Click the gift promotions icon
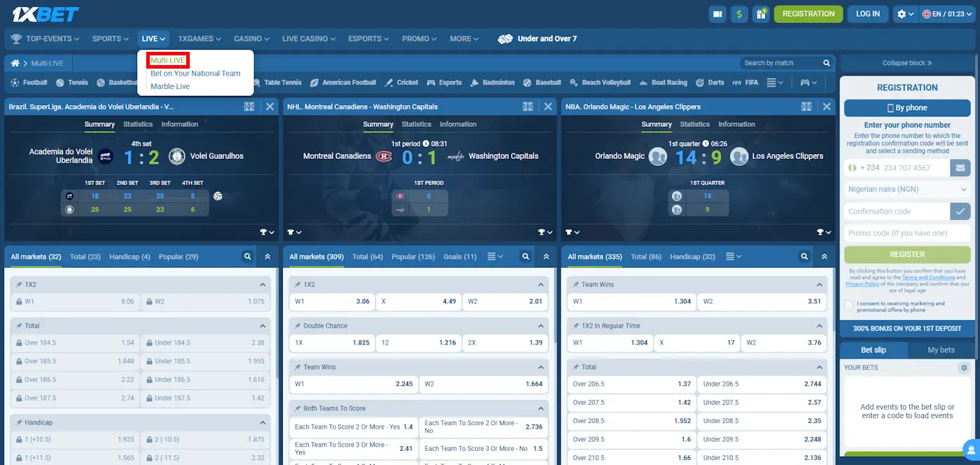The height and width of the screenshot is (465, 980). (x=761, y=13)
